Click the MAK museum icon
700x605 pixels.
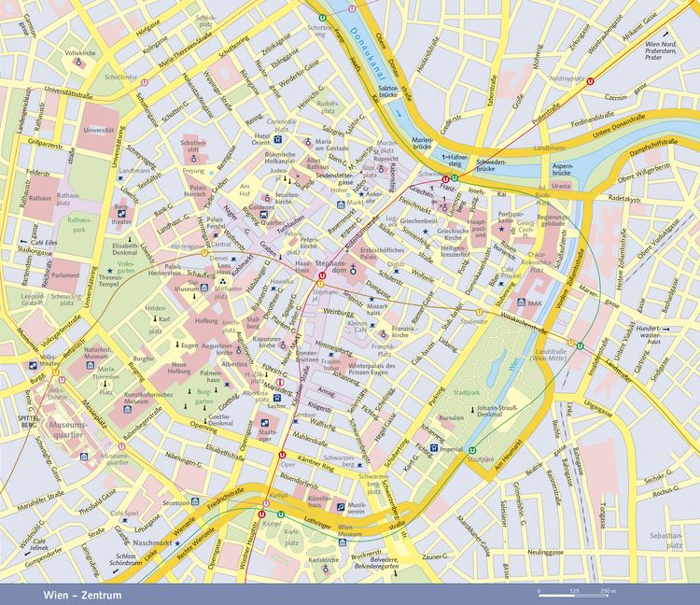(521, 302)
